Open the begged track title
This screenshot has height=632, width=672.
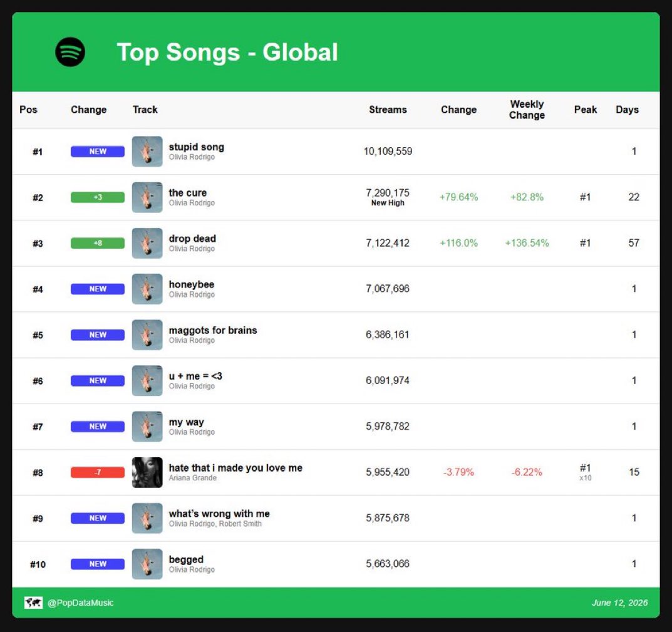click(x=186, y=560)
